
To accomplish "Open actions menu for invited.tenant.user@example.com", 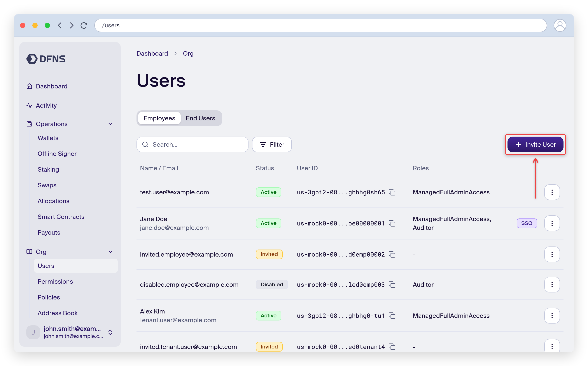I will click(x=552, y=346).
